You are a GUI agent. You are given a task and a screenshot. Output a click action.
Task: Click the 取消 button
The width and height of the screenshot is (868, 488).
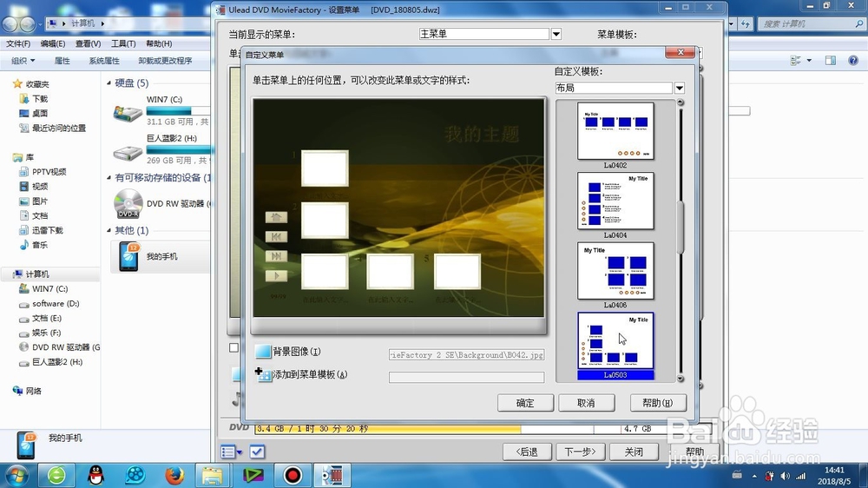586,403
